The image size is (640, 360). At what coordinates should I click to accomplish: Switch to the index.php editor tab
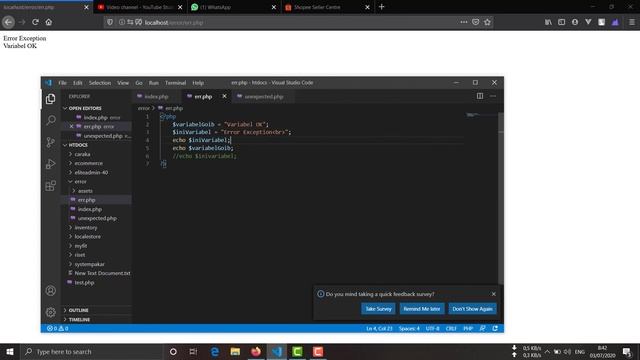pyautogui.click(x=156, y=96)
